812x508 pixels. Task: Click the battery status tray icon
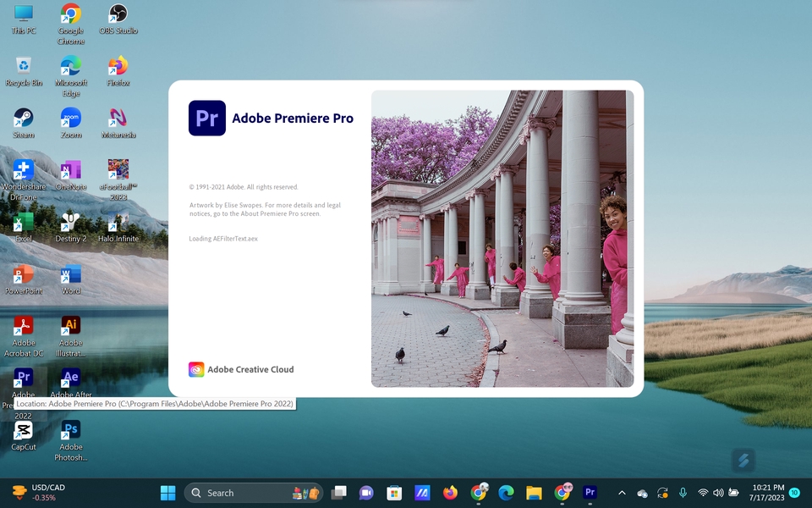[x=733, y=493]
